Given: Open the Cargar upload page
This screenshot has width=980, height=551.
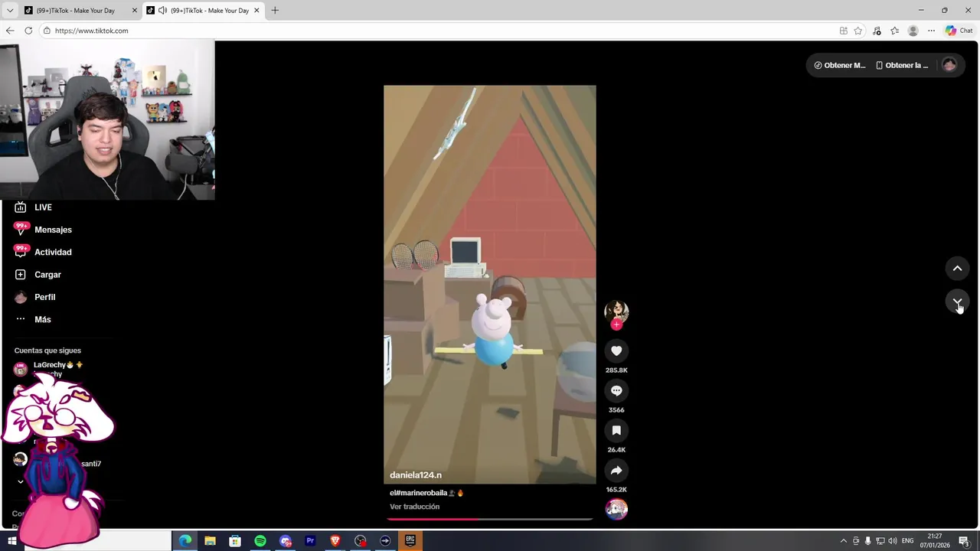Looking at the screenshot, I should coord(38,275).
